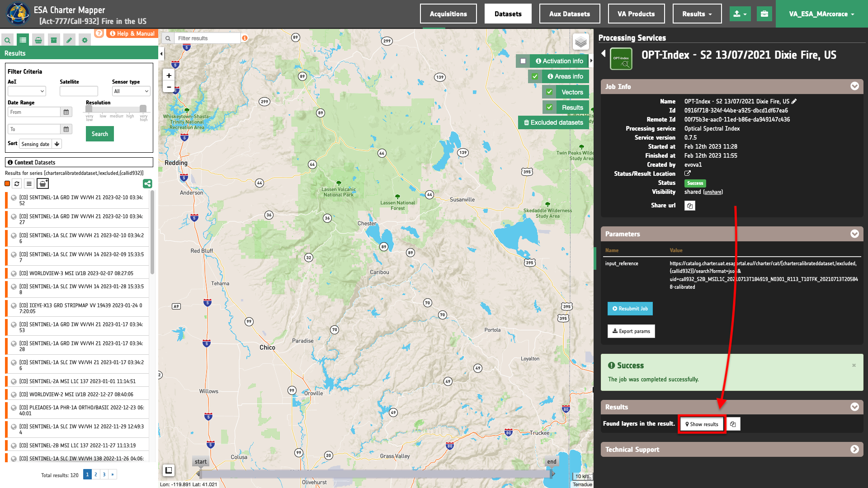Screen dimensions: 868x488
Task: Collapse the layer legend side arrow
Action: click(x=591, y=61)
